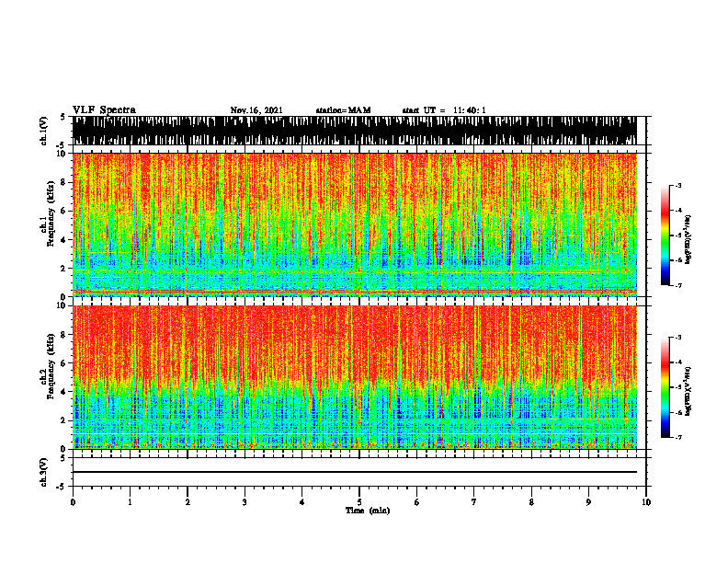728x563 pixels.
Task: Click time axis tick label "9"
Action: pyautogui.click(x=588, y=502)
